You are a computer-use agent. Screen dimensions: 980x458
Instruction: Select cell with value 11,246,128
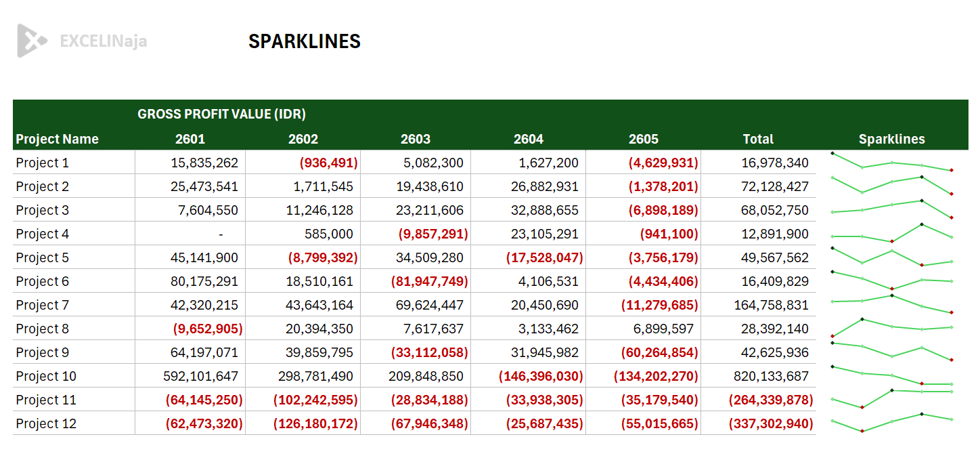pyautogui.click(x=303, y=210)
